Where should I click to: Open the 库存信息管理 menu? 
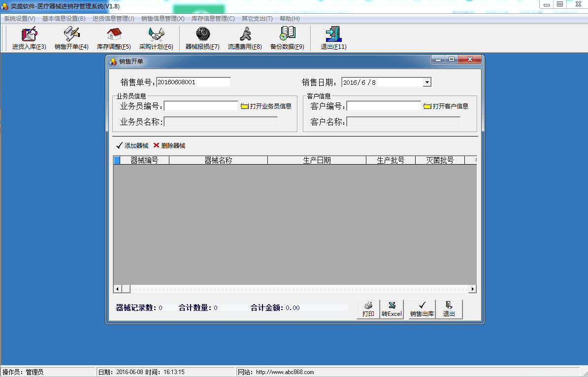pos(213,19)
